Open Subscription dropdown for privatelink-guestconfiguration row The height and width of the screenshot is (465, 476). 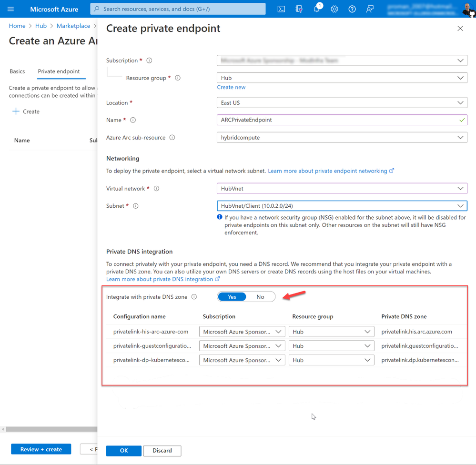tap(242, 346)
